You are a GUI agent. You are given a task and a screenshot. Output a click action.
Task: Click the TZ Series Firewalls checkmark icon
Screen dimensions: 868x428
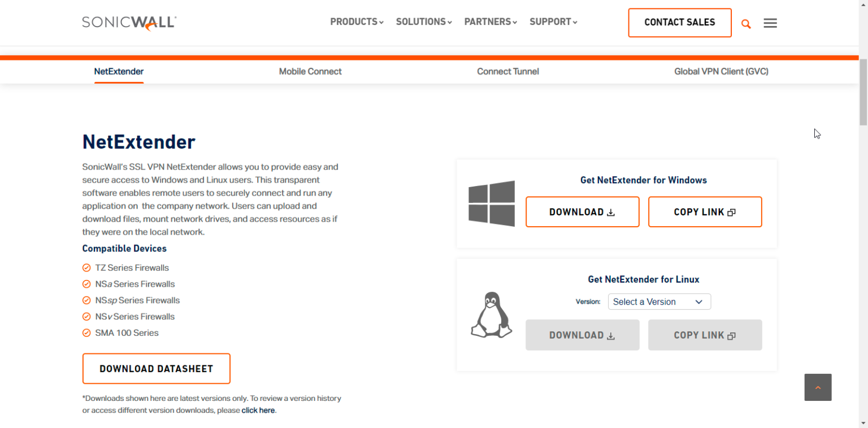[x=86, y=267]
